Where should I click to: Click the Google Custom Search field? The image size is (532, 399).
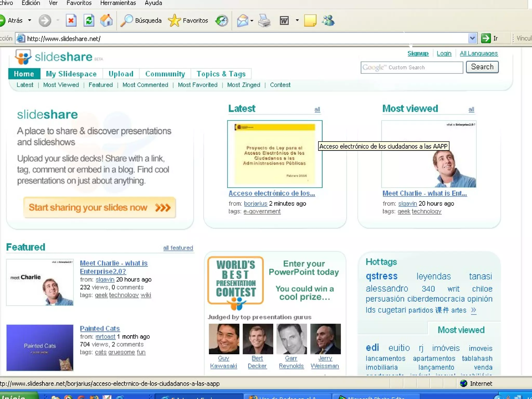point(411,68)
